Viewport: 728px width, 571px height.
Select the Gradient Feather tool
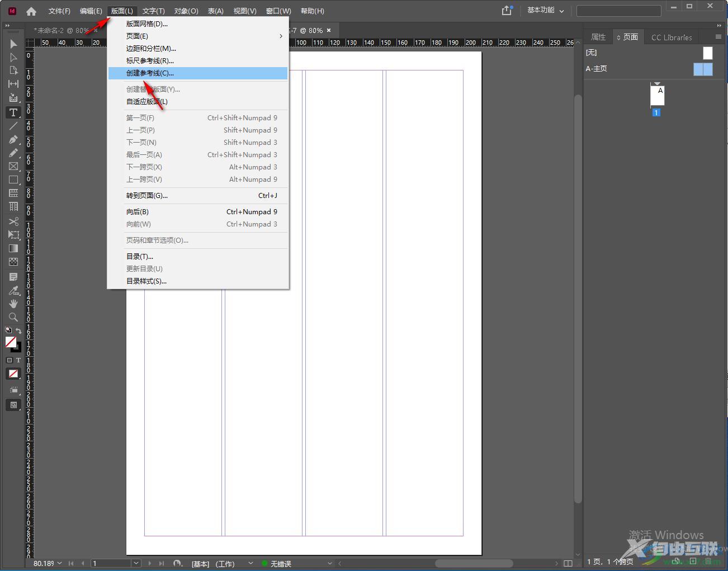point(13,262)
